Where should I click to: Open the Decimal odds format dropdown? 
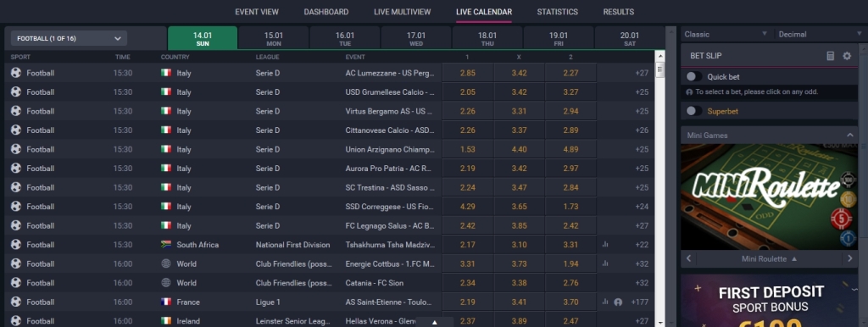click(x=821, y=34)
